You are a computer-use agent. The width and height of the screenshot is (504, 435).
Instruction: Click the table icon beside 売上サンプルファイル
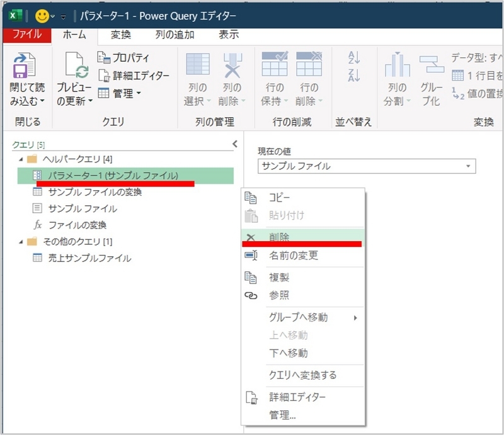(x=37, y=257)
